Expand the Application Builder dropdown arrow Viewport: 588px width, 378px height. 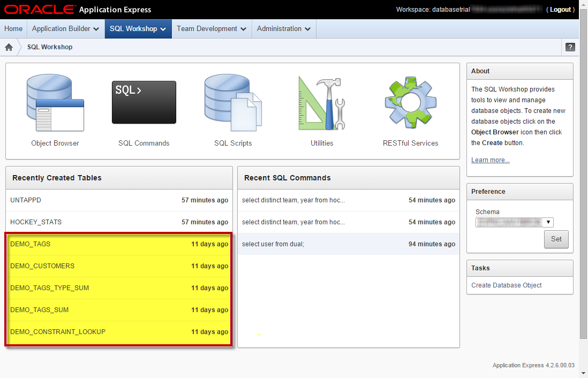pyautogui.click(x=96, y=29)
